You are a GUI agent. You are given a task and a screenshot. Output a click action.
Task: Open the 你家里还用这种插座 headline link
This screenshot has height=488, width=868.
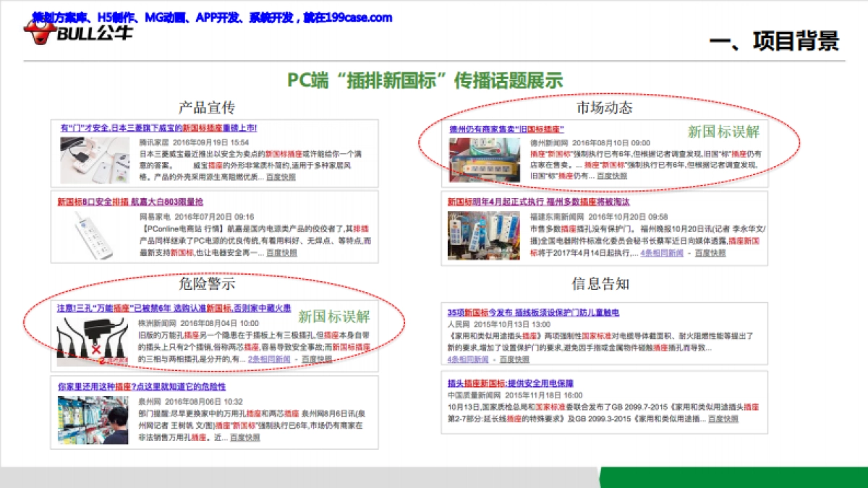click(x=142, y=387)
